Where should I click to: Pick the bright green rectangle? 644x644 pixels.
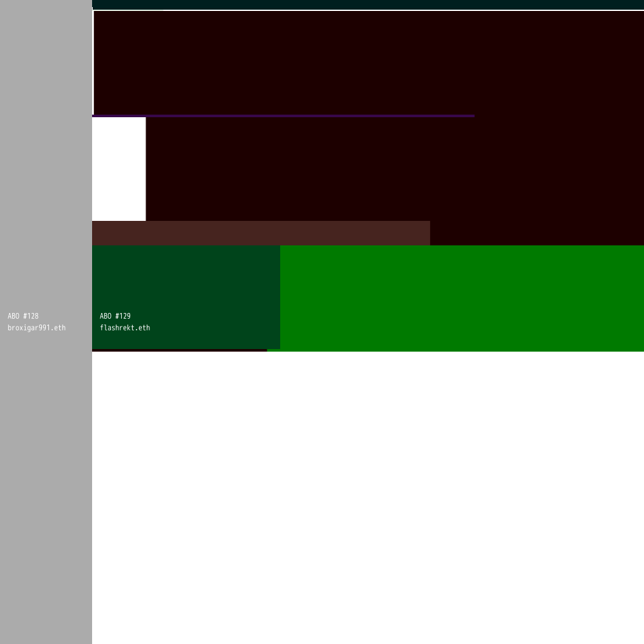pos(462,298)
